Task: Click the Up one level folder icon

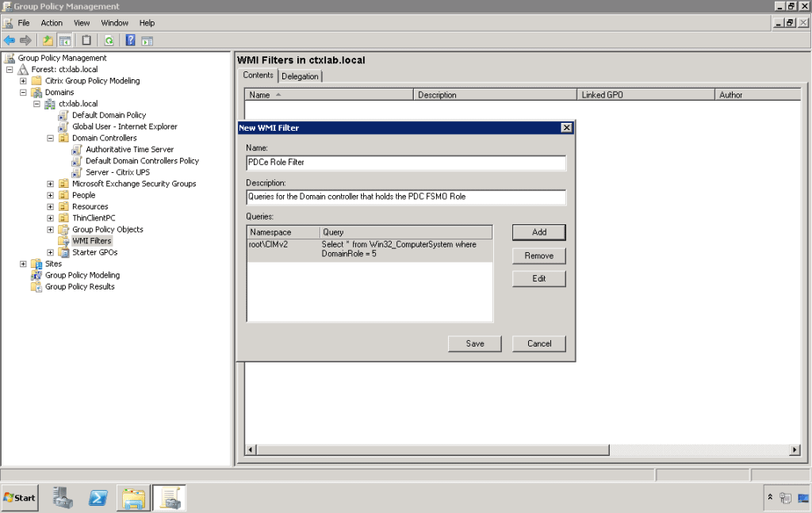Action: (x=48, y=40)
